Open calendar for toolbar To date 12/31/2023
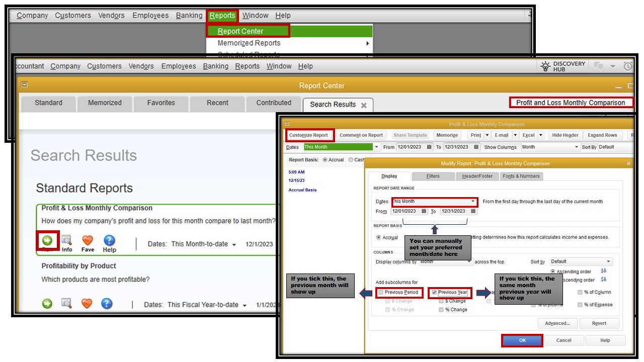 point(475,147)
